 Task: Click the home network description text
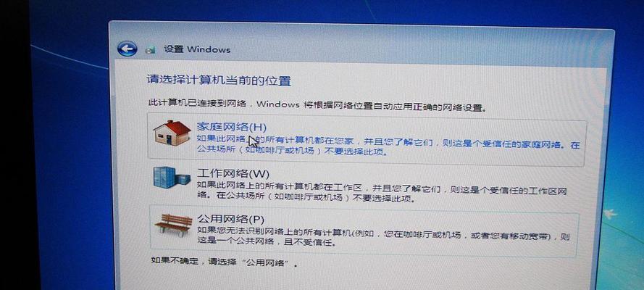pyautogui.click(x=388, y=146)
